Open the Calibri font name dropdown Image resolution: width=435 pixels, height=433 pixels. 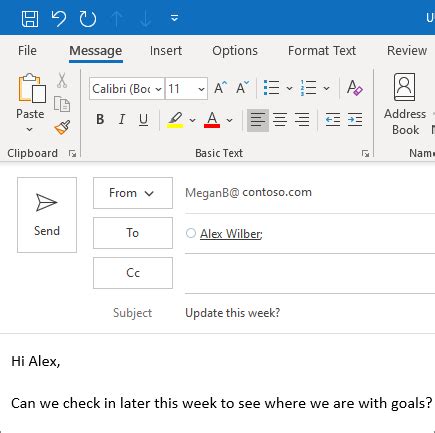pos(127,89)
